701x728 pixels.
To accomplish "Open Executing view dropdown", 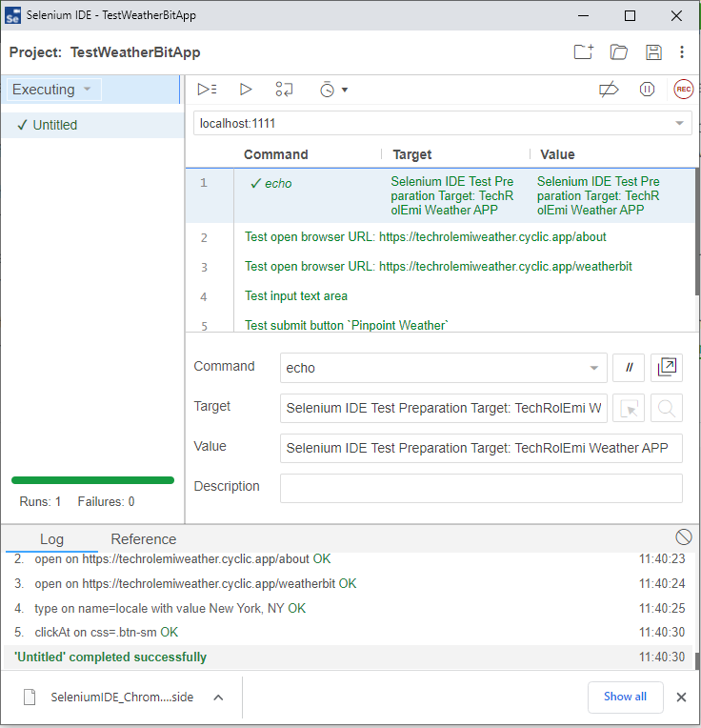I will pos(54,90).
